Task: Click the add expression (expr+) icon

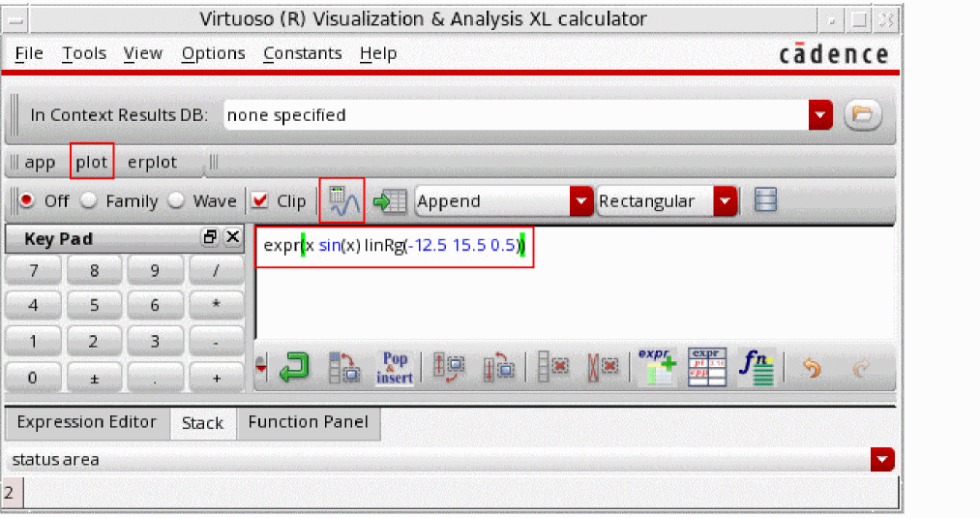Action: click(657, 367)
